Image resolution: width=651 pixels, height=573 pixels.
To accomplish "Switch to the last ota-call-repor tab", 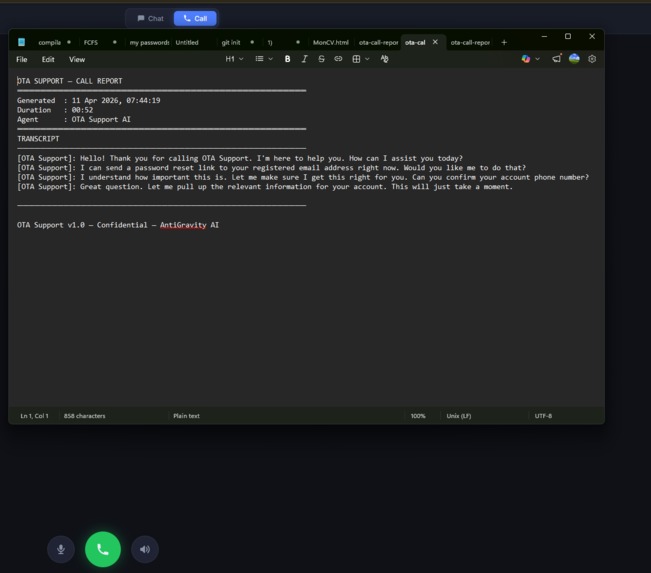I will click(x=470, y=42).
